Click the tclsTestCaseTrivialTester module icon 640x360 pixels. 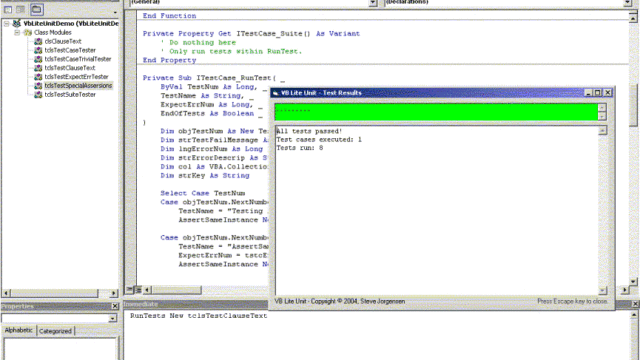coord(38,59)
